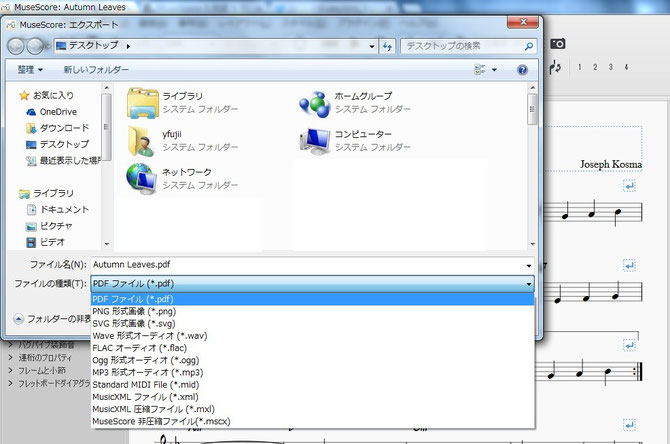Click the ライブラリ system folder icon
This screenshot has height=444, width=670.
(x=143, y=103)
